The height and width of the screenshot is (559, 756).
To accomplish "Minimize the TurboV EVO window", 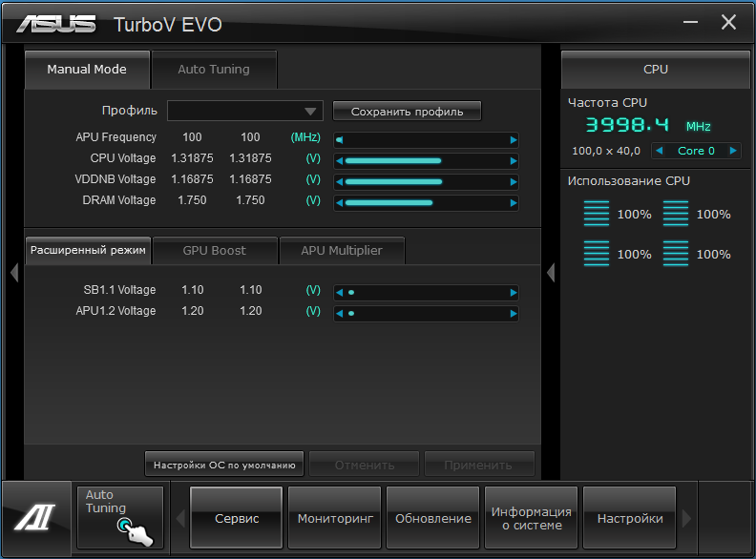I will click(x=690, y=22).
